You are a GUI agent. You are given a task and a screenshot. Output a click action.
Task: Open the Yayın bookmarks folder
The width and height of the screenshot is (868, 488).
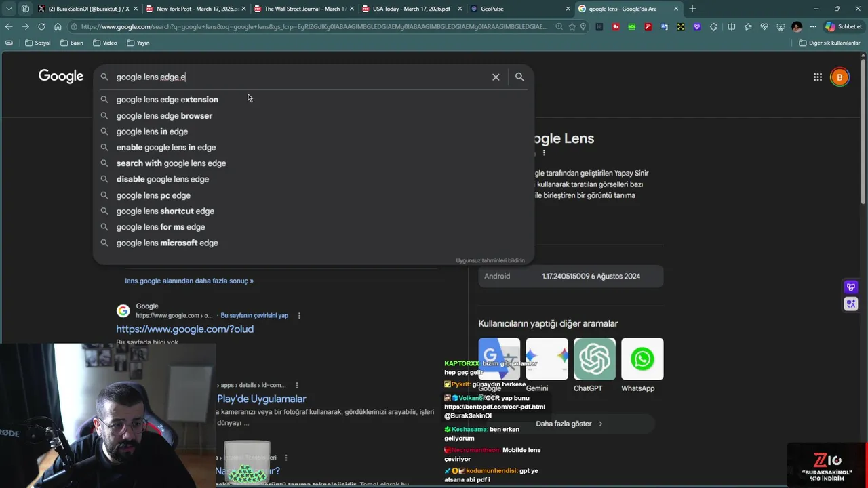click(138, 43)
